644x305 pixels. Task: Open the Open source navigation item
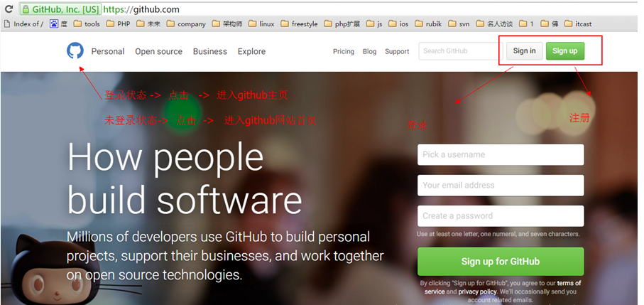(x=158, y=51)
